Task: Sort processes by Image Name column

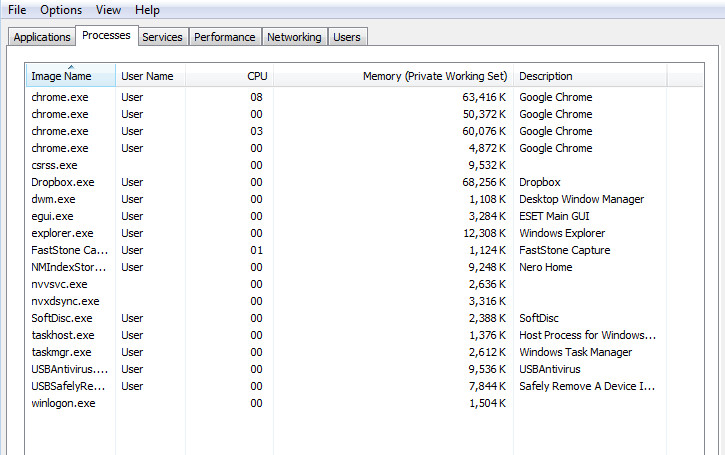Action: point(61,76)
